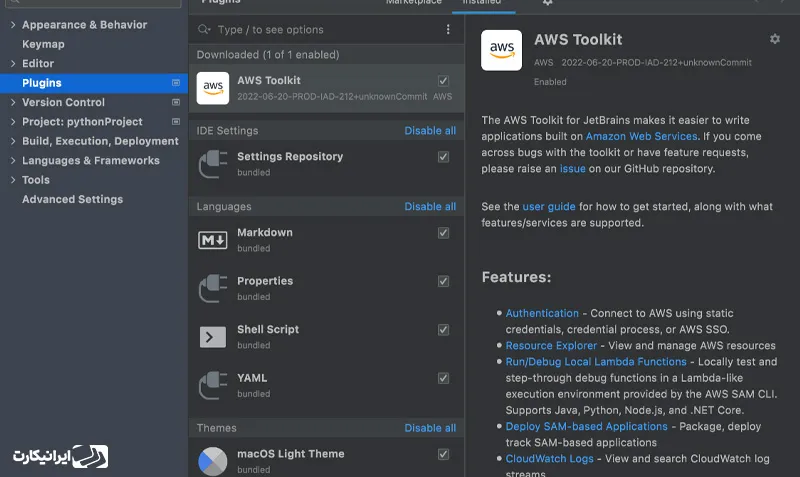Open the gear menu for AWS Toolkit details

pyautogui.click(x=774, y=39)
